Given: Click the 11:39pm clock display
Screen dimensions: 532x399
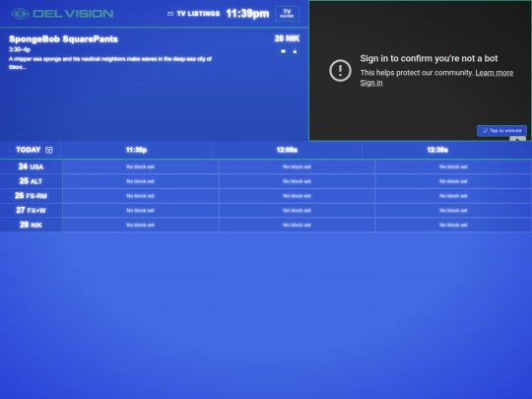Looking at the screenshot, I should coord(247,14).
